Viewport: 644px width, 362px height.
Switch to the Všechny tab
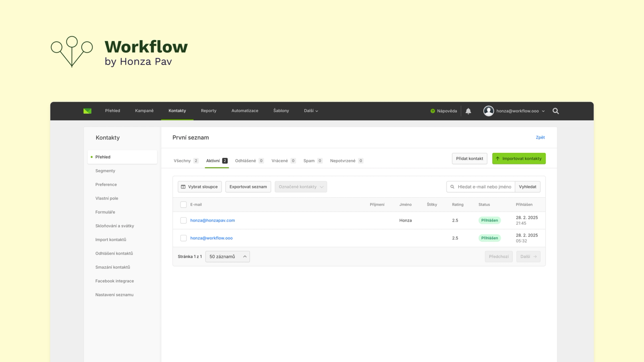tap(185, 161)
